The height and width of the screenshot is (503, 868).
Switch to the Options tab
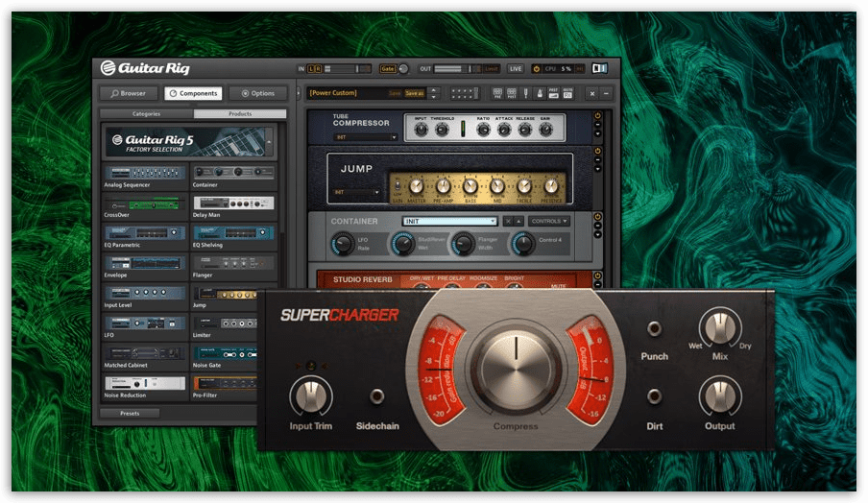click(x=258, y=93)
